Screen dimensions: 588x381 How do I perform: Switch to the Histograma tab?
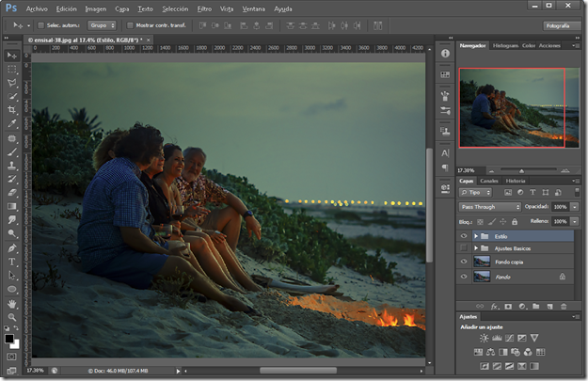point(505,46)
